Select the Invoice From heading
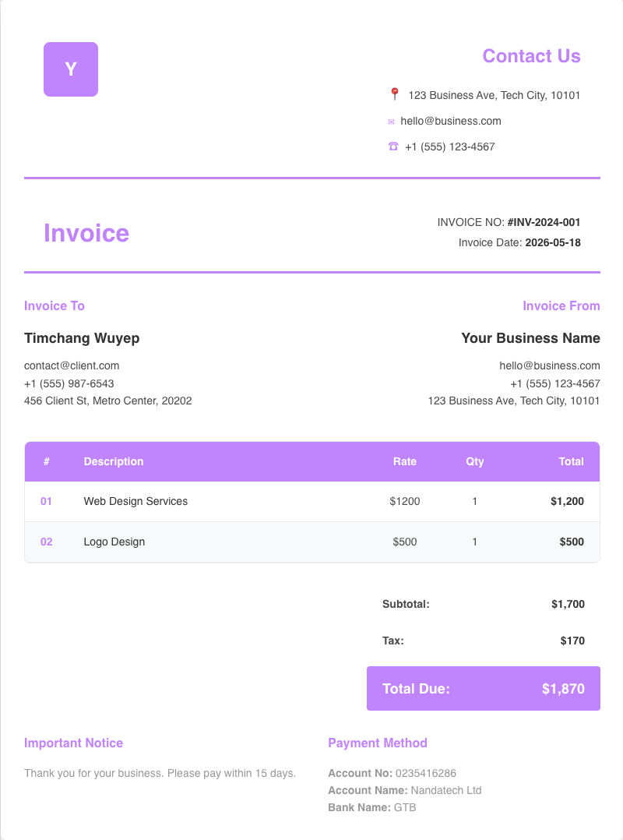 click(561, 306)
